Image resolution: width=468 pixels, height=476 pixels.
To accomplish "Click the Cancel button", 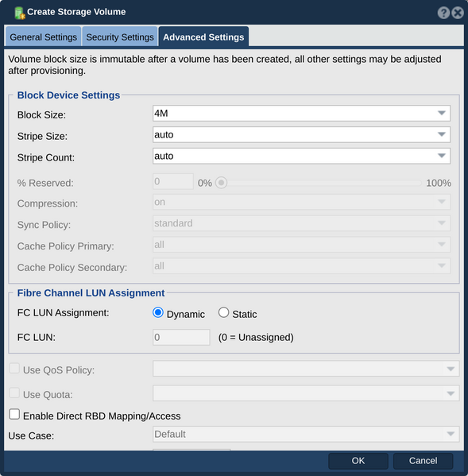I will pos(423,461).
